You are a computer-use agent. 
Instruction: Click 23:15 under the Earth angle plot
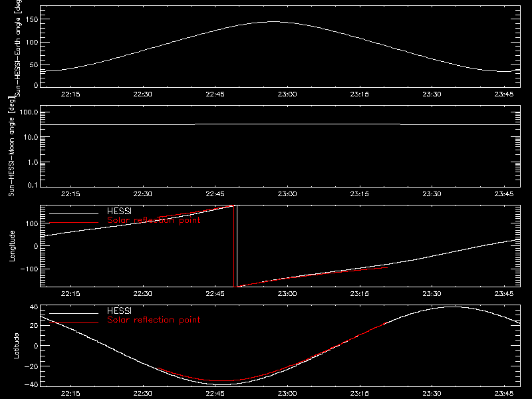pyautogui.click(x=359, y=94)
